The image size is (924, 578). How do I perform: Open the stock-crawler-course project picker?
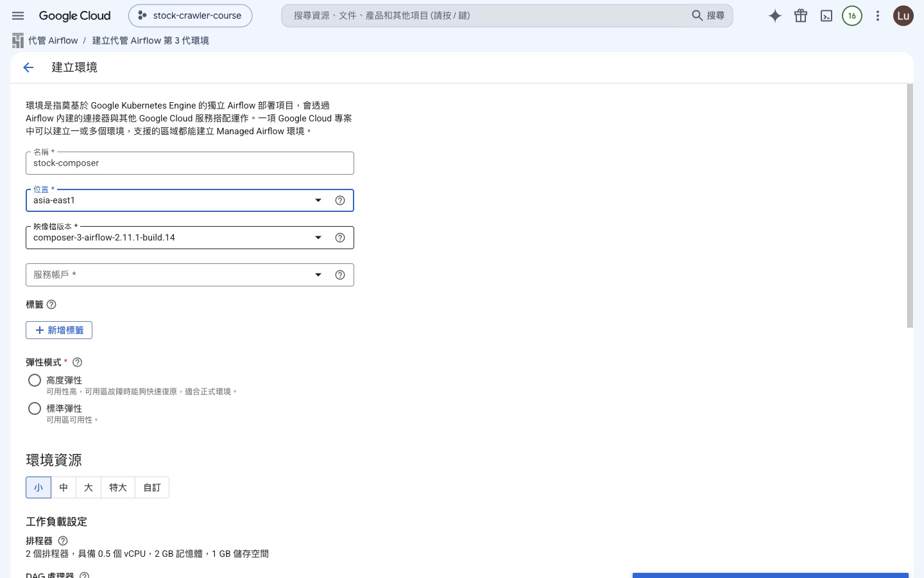point(190,15)
